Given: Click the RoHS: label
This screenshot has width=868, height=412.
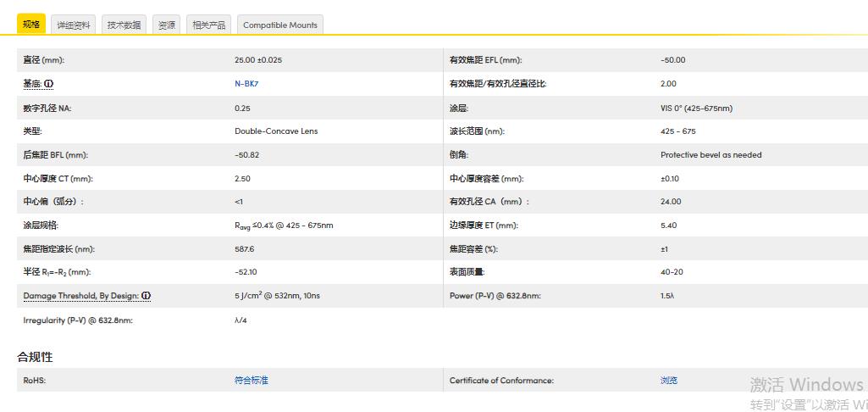Looking at the screenshot, I should click(35, 381).
